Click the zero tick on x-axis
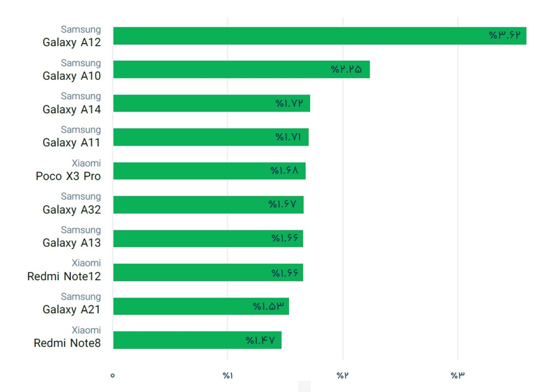Viewport: 548px width, 392px height. [112, 375]
